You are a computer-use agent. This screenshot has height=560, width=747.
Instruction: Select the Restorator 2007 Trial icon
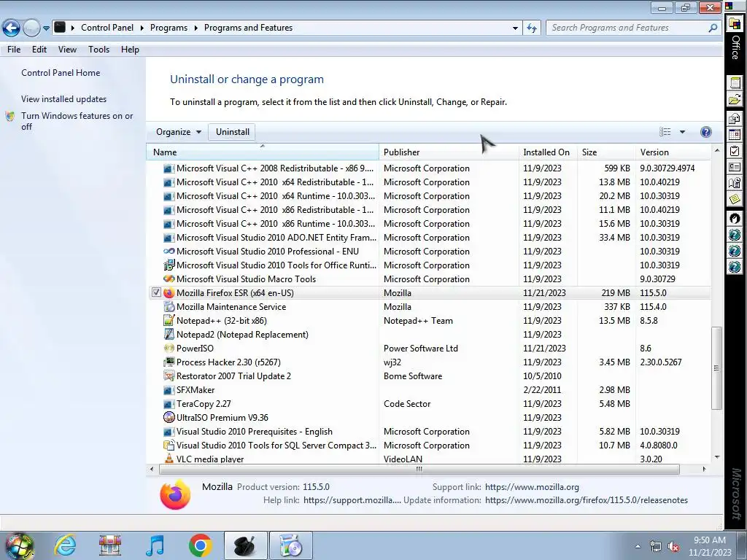(169, 376)
